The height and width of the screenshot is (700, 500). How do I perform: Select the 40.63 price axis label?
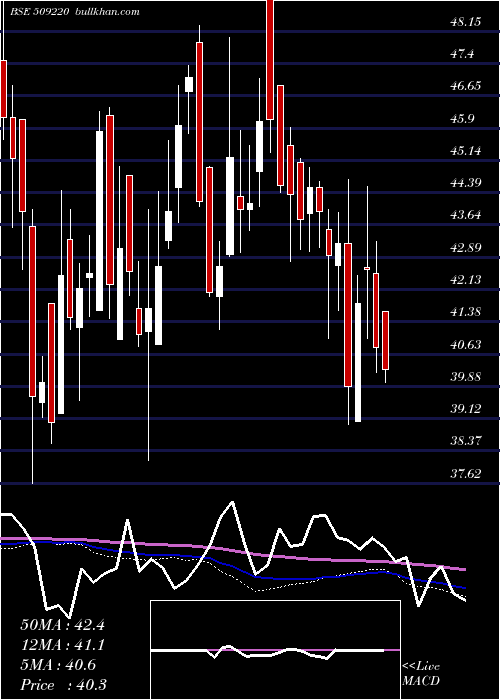point(466,344)
